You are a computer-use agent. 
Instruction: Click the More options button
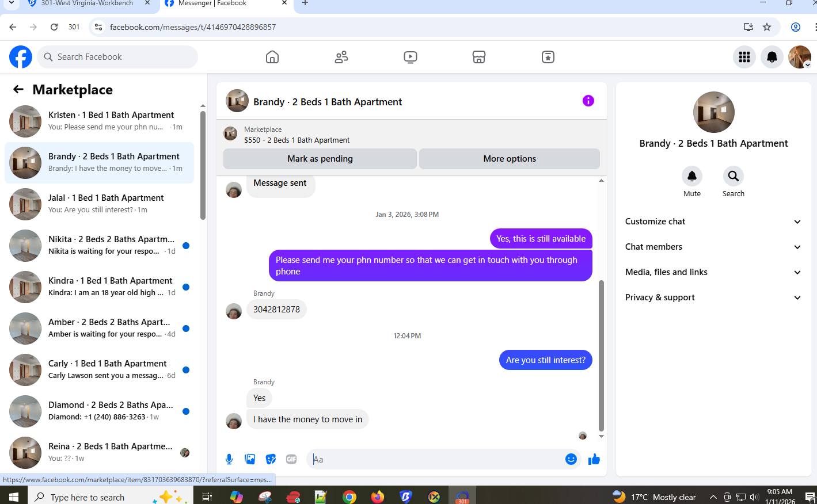click(510, 159)
